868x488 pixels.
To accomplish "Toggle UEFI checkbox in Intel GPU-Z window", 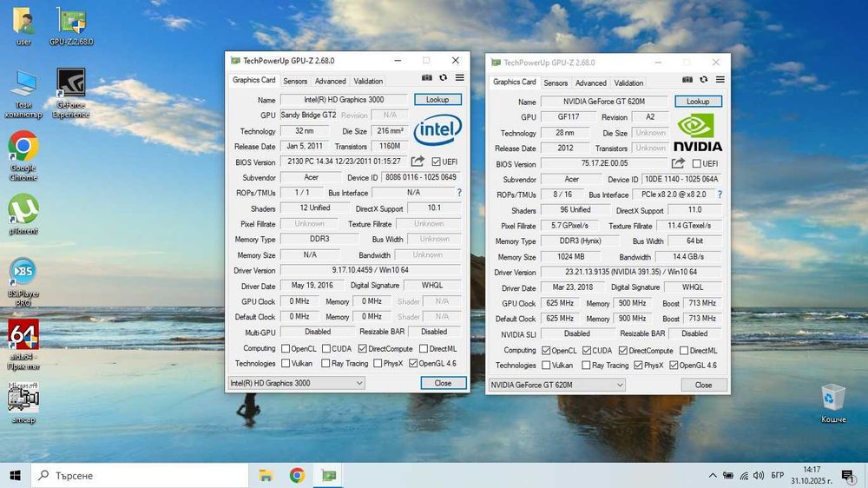I will (436, 162).
